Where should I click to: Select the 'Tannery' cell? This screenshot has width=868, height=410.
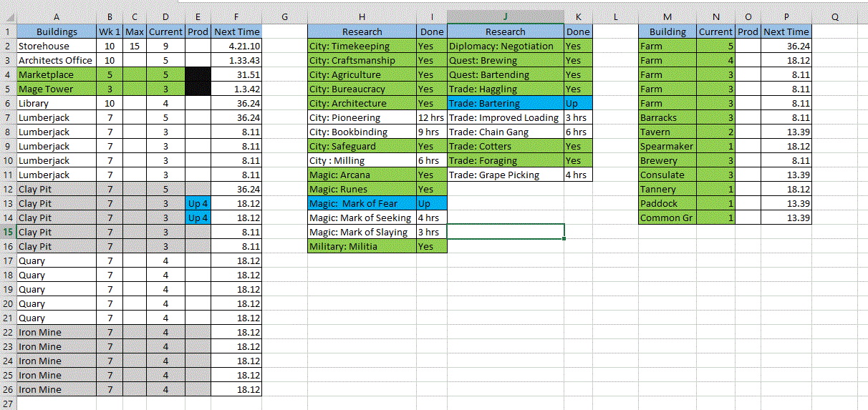click(x=667, y=189)
